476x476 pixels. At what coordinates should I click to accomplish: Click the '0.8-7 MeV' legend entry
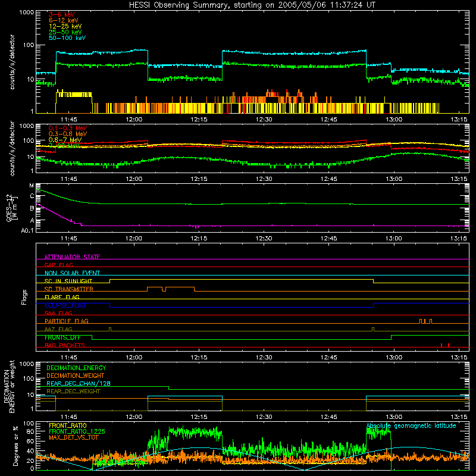pyautogui.click(x=65, y=140)
